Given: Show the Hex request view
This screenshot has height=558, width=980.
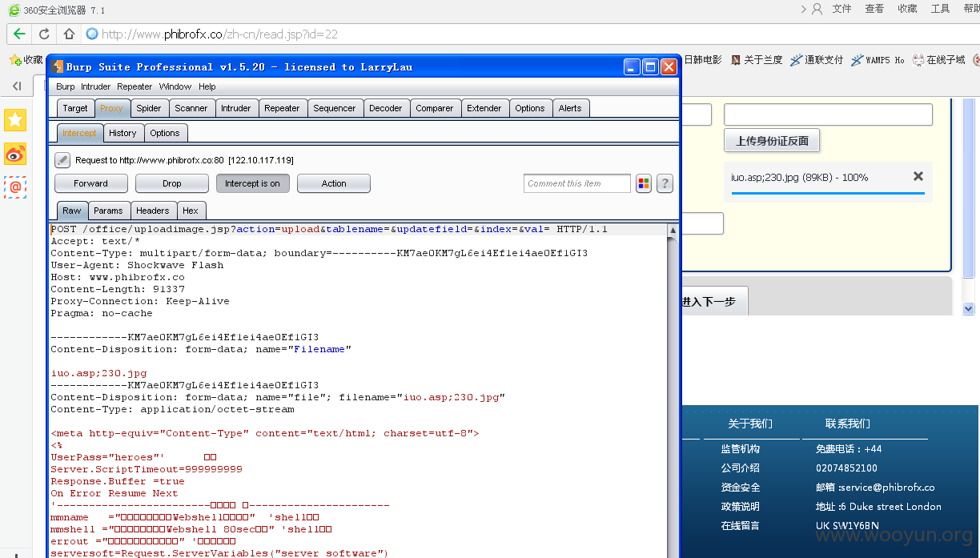Looking at the screenshot, I should coord(191,211).
